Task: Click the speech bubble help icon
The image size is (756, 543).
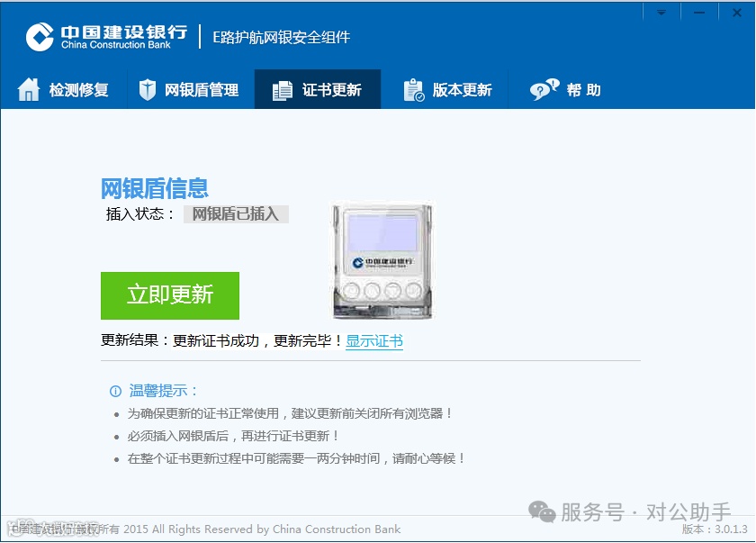Action: tap(544, 89)
